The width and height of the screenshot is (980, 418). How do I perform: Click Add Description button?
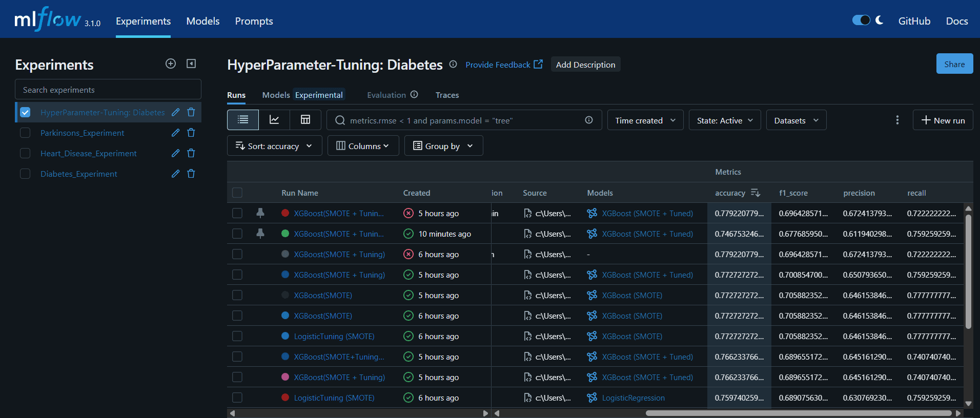(585, 65)
